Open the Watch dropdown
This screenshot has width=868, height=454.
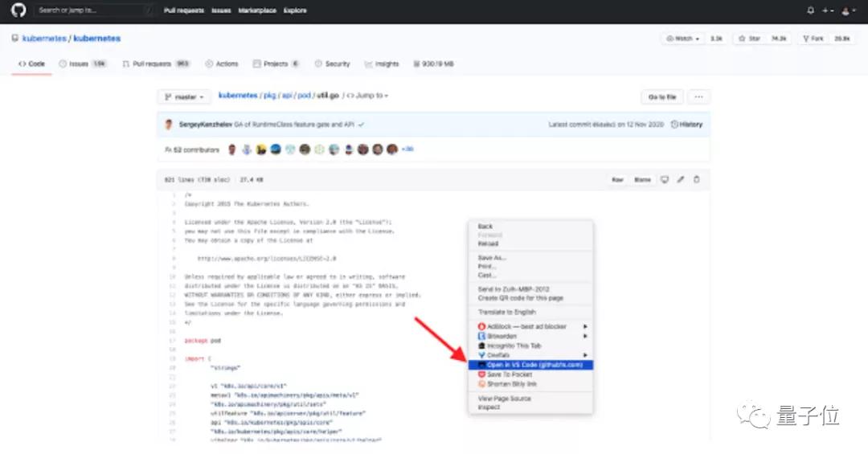682,39
